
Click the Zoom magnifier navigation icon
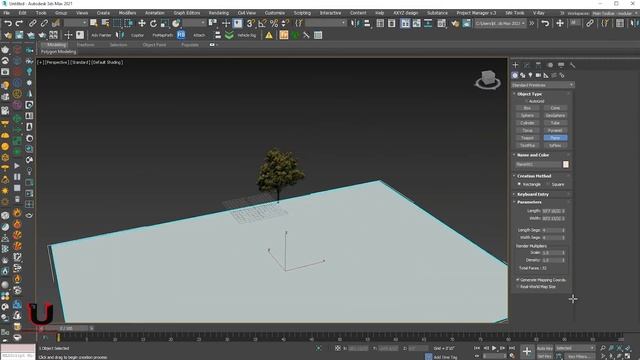[603, 348]
